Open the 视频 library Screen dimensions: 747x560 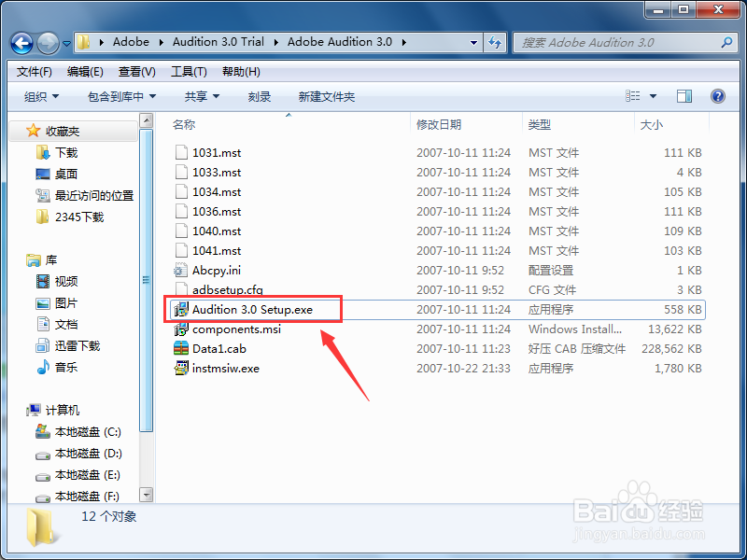[x=56, y=282]
